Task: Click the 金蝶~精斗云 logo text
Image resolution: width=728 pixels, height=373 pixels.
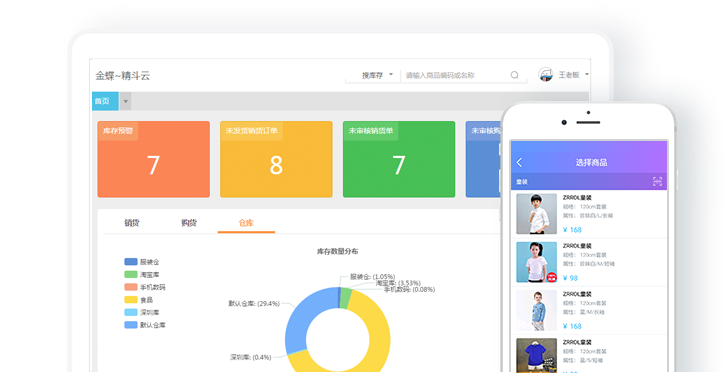Action: [x=123, y=76]
